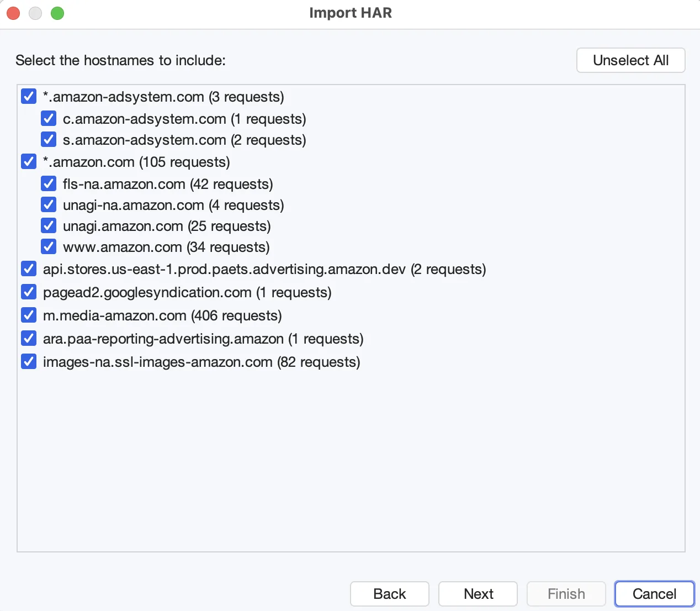Select the text "www.amazon.com (34 requests)"
Screen dimensions: 700x611
coord(166,247)
